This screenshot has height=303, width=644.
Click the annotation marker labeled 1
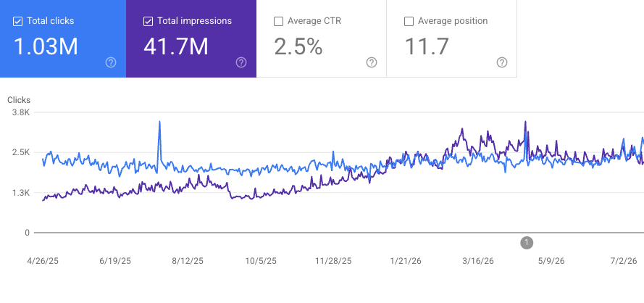pos(527,243)
